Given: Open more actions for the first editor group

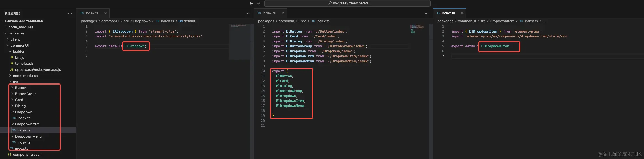Looking at the screenshot, I should point(247,13).
